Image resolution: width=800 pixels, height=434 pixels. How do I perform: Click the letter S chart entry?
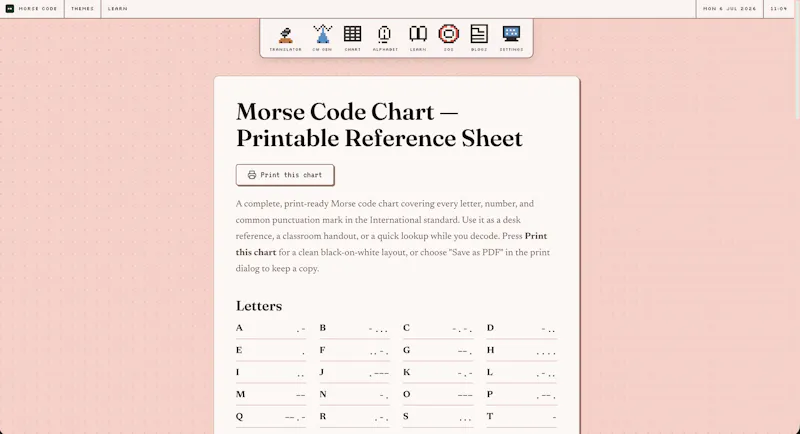click(x=438, y=417)
